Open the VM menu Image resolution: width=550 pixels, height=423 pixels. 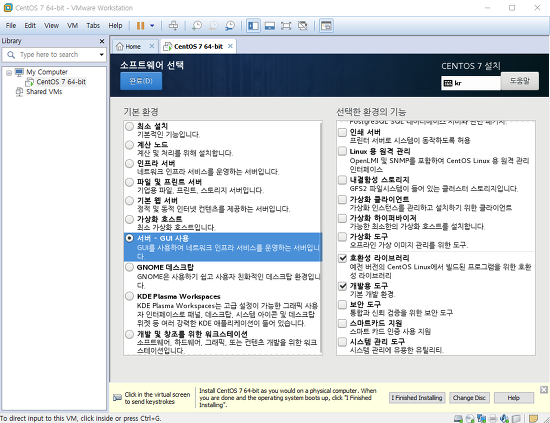(72, 26)
